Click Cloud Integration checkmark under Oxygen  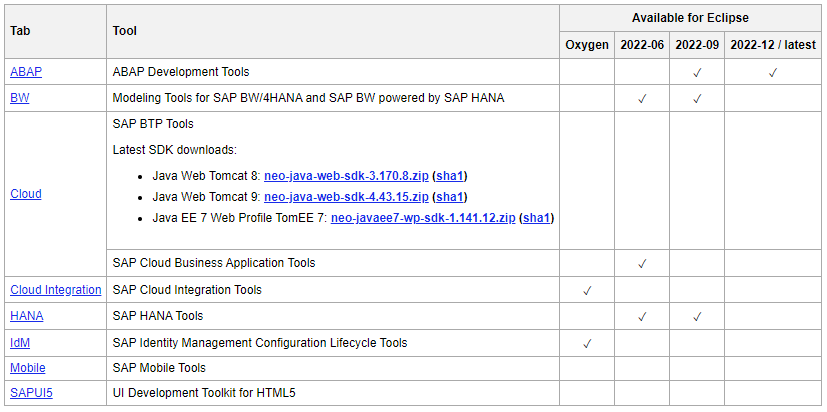587,291
